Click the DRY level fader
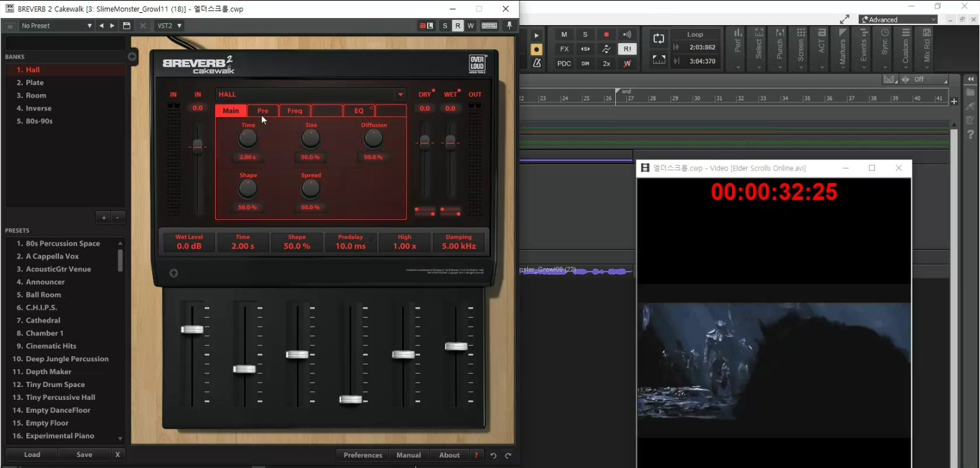This screenshot has width=980, height=468. click(x=424, y=143)
